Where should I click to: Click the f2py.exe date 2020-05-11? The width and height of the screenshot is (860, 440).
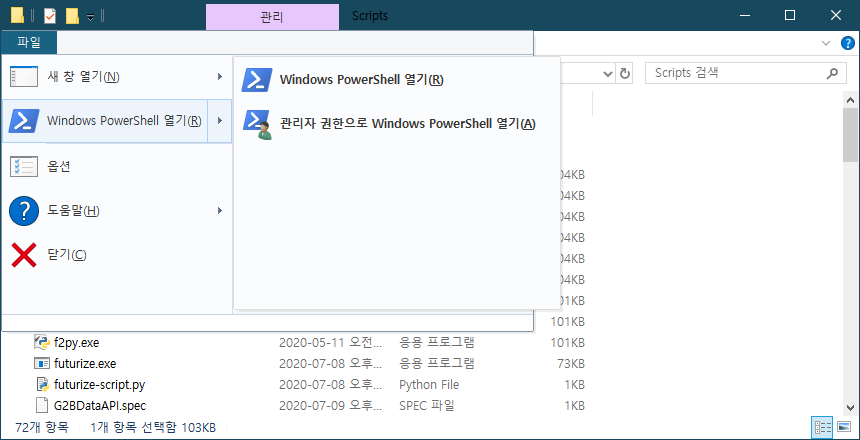pos(330,343)
